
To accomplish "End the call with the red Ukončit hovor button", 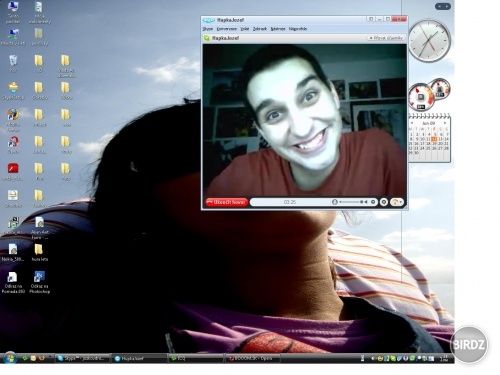I will click(227, 202).
